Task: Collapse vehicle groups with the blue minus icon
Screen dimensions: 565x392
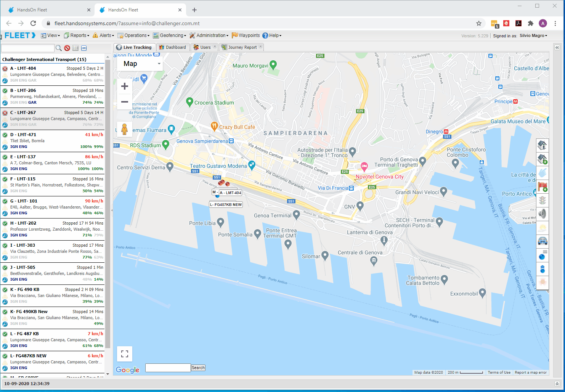Action: click(x=84, y=48)
